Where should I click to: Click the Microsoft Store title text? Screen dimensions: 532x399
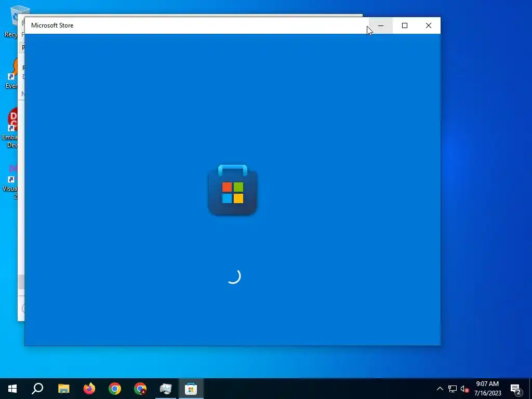coord(52,25)
